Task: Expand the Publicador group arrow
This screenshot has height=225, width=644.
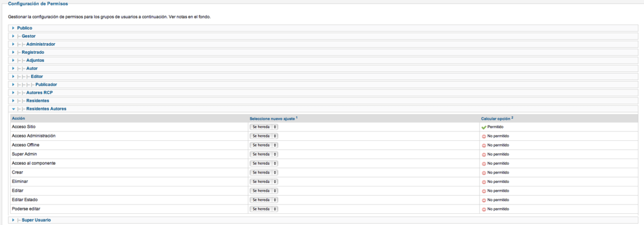Action: click(x=13, y=85)
